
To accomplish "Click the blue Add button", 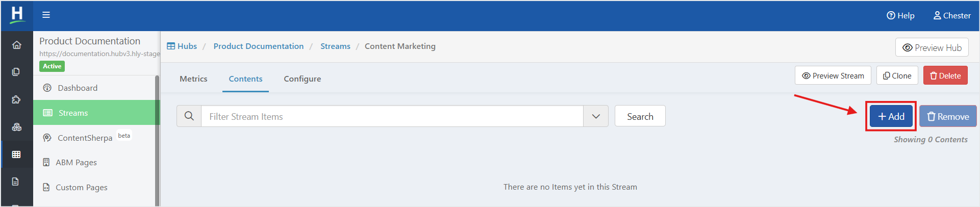I will click(891, 116).
